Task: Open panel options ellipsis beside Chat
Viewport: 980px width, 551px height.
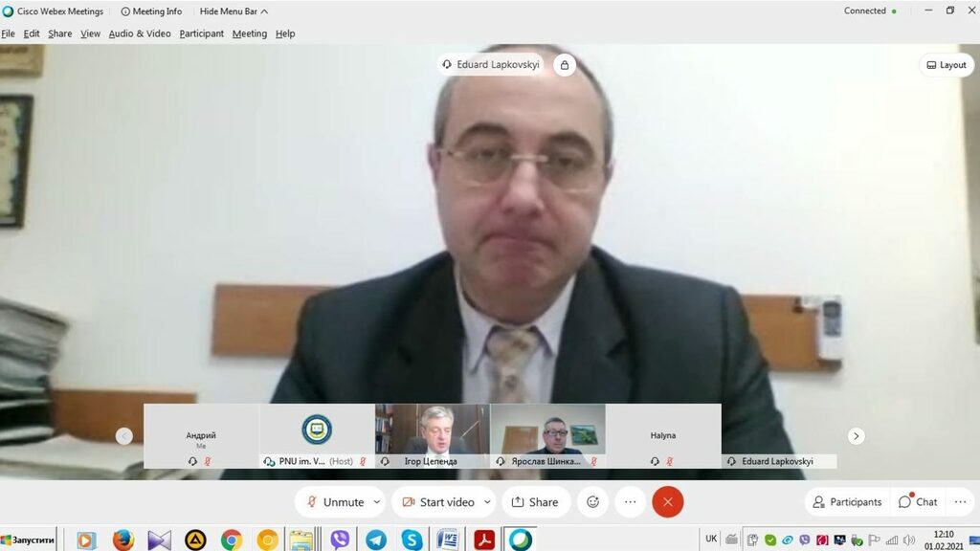Action: (x=960, y=501)
